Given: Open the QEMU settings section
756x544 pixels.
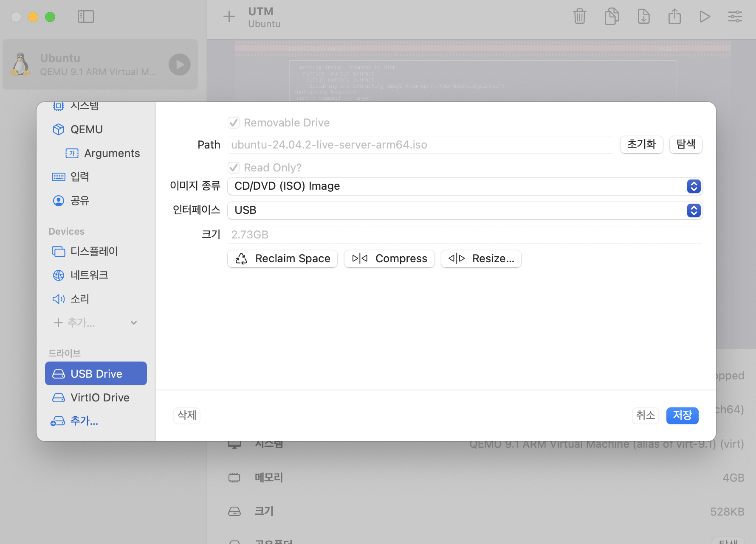Looking at the screenshot, I should (96, 129).
